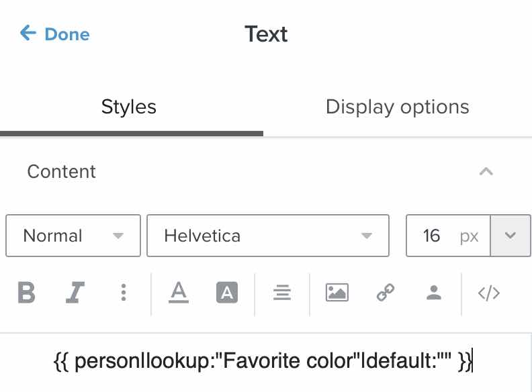Open the Normal paragraph style dropdown
Image resolution: width=532 pixels, height=392 pixels.
point(73,236)
